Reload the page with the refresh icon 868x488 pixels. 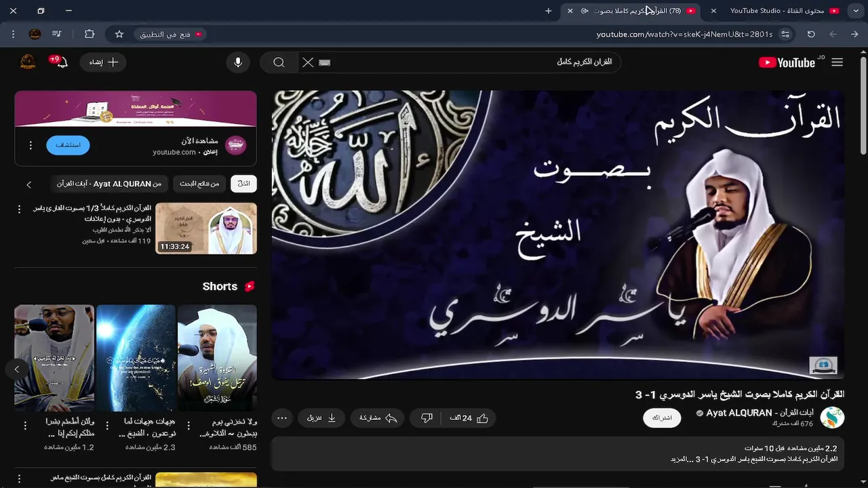coord(811,34)
